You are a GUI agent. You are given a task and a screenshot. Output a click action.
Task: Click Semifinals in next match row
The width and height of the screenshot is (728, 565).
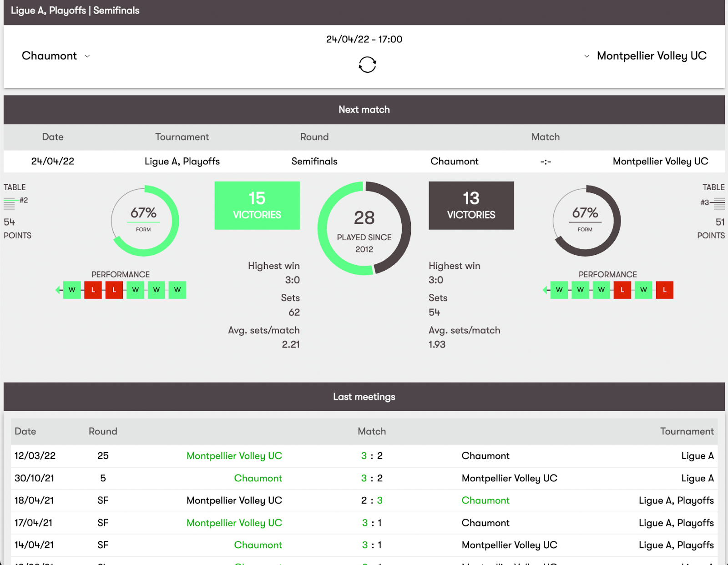pyautogui.click(x=314, y=161)
